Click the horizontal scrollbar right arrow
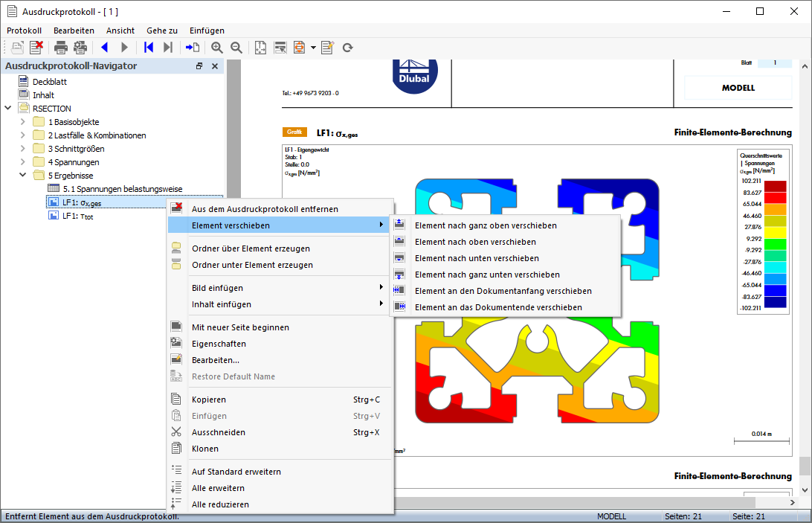Image resolution: width=812 pixels, height=523 pixels. coord(793,502)
